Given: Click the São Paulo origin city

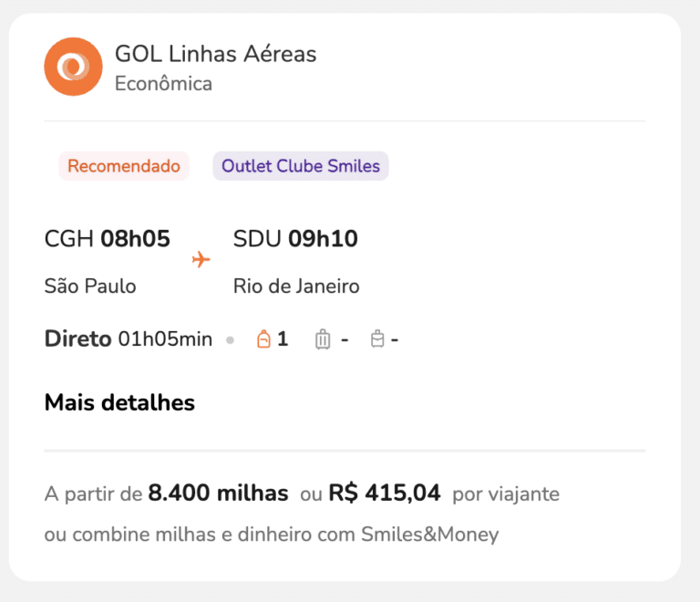Looking at the screenshot, I should coord(90,285).
